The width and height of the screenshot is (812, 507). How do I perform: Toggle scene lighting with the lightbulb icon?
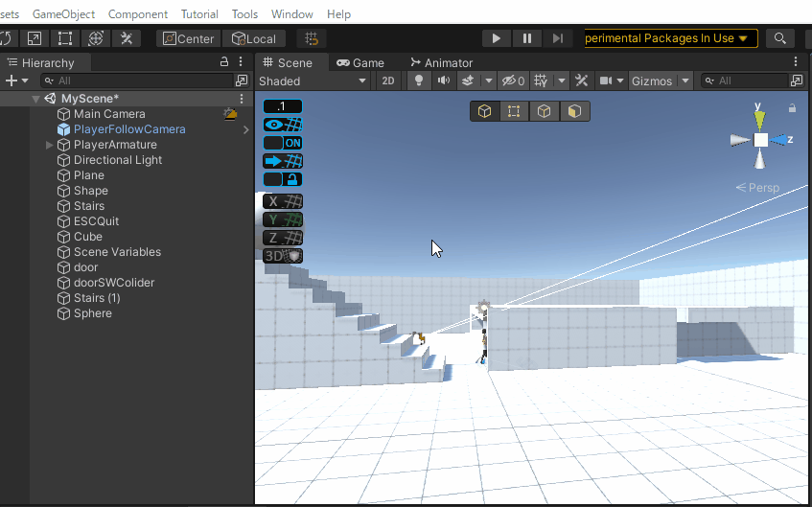click(418, 81)
